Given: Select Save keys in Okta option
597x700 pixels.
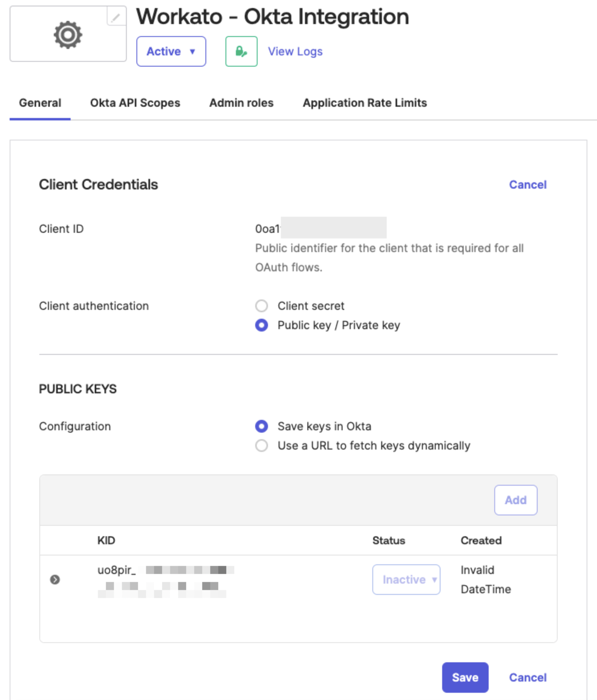Looking at the screenshot, I should [262, 426].
